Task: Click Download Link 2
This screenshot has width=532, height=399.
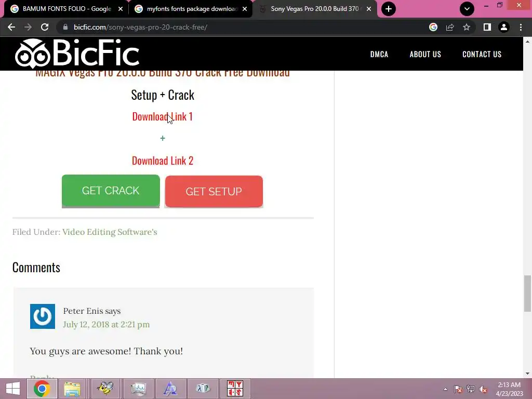Action: [163, 161]
